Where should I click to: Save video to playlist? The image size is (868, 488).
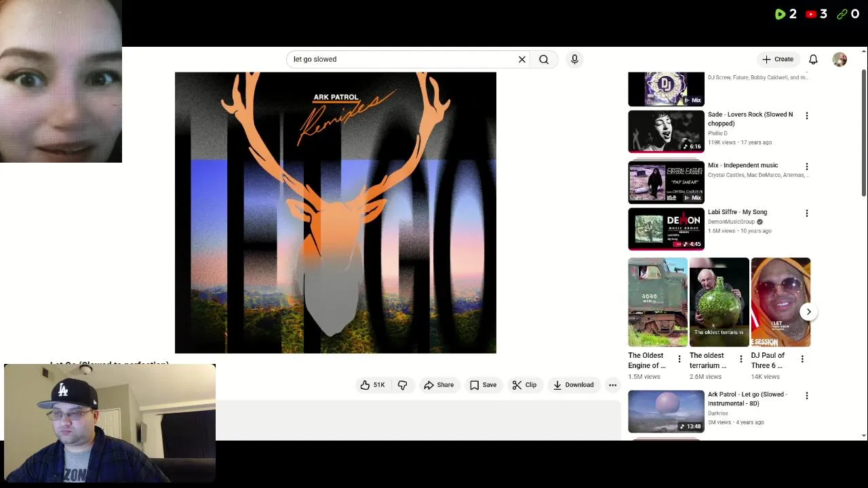[484, 385]
